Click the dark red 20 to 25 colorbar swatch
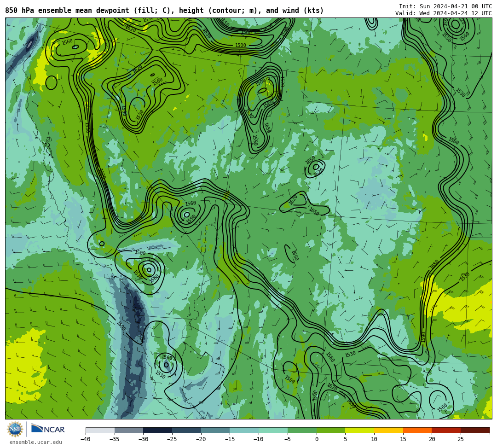The height and width of the screenshot is (448, 497). pos(446,430)
